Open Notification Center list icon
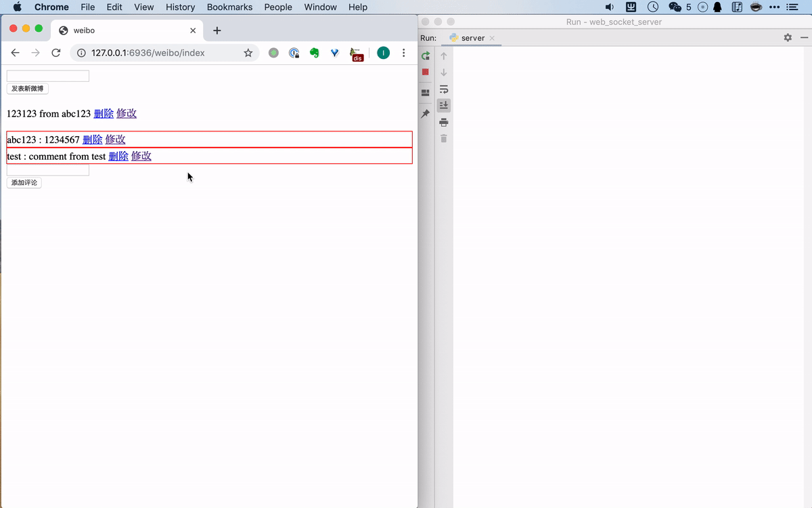Viewport: 812px width, 508px height. (792, 7)
